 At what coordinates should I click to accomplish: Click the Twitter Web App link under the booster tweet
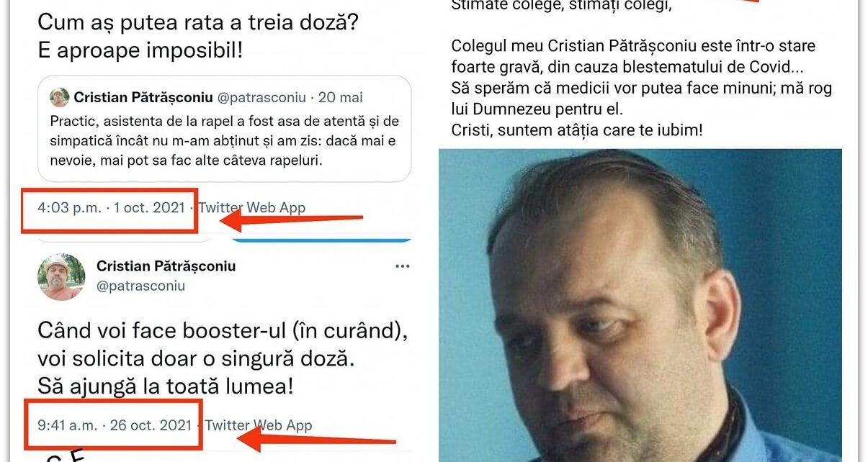coord(259,425)
